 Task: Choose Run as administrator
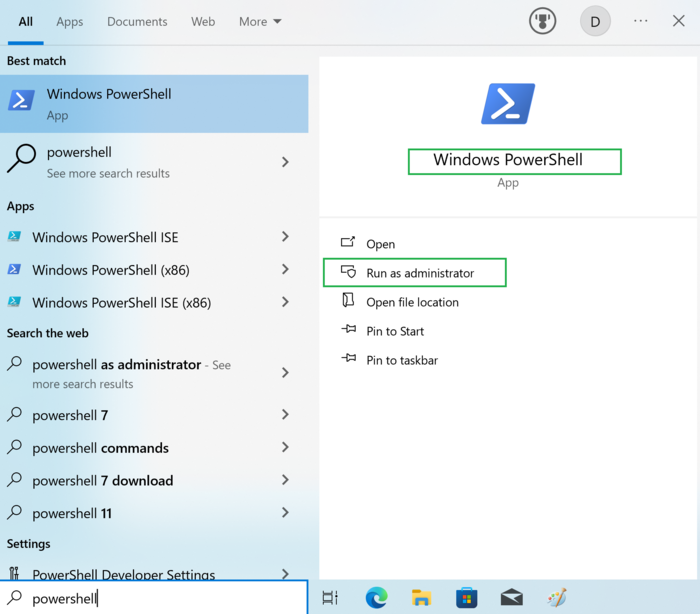415,272
